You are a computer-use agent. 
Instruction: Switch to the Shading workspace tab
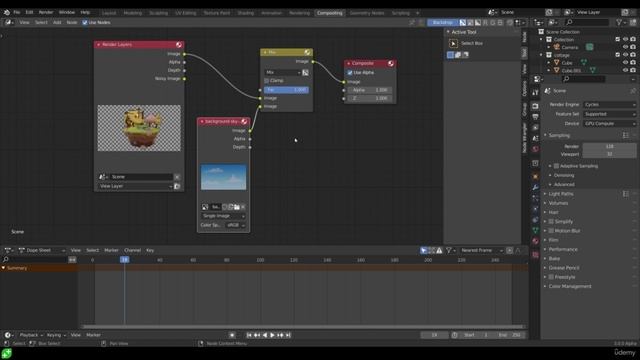pos(245,13)
